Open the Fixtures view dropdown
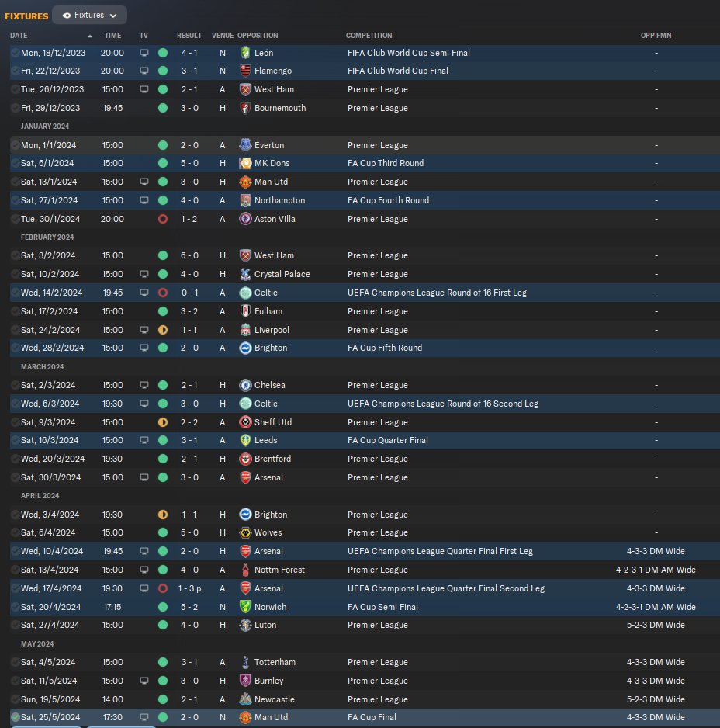This screenshot has width=720, height=728. tap(89, 16)
